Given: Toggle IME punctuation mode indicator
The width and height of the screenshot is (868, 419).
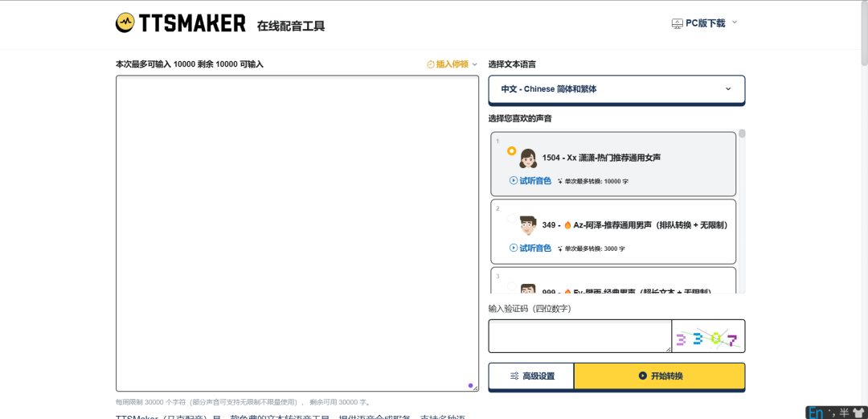Looking at the screenshot, I should [x=832, y=413].
